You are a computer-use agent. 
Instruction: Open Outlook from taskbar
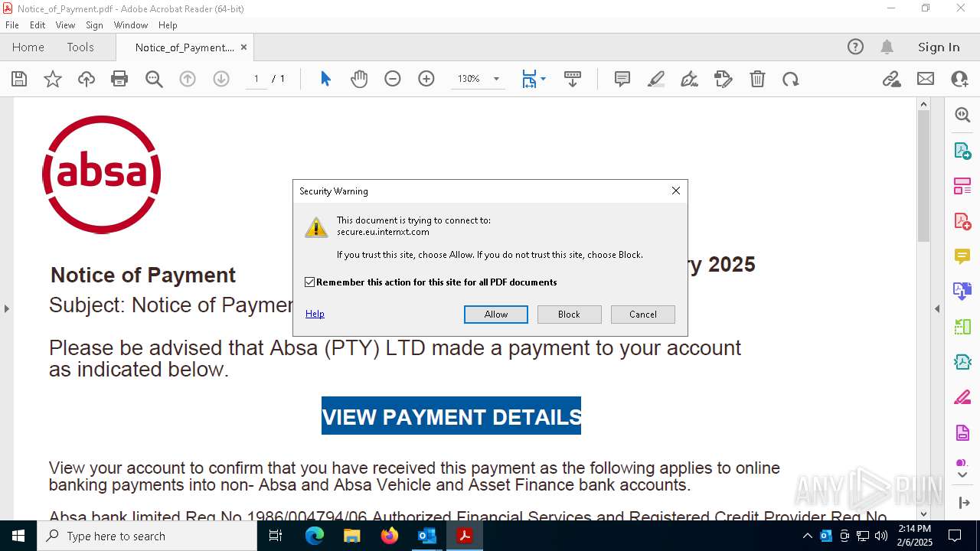coord(426,536)
